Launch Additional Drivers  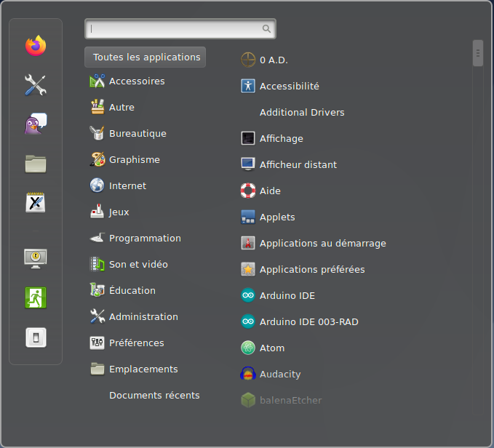click(302, 113)
